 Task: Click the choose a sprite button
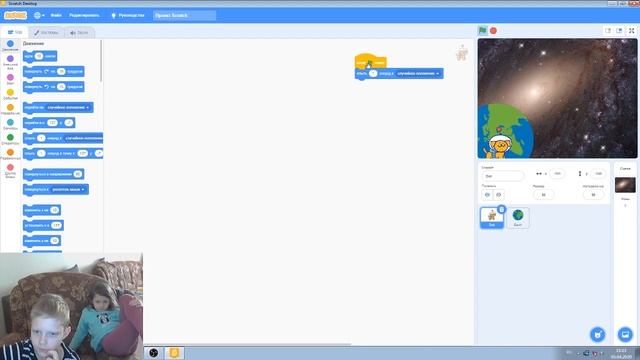(598, 335)
